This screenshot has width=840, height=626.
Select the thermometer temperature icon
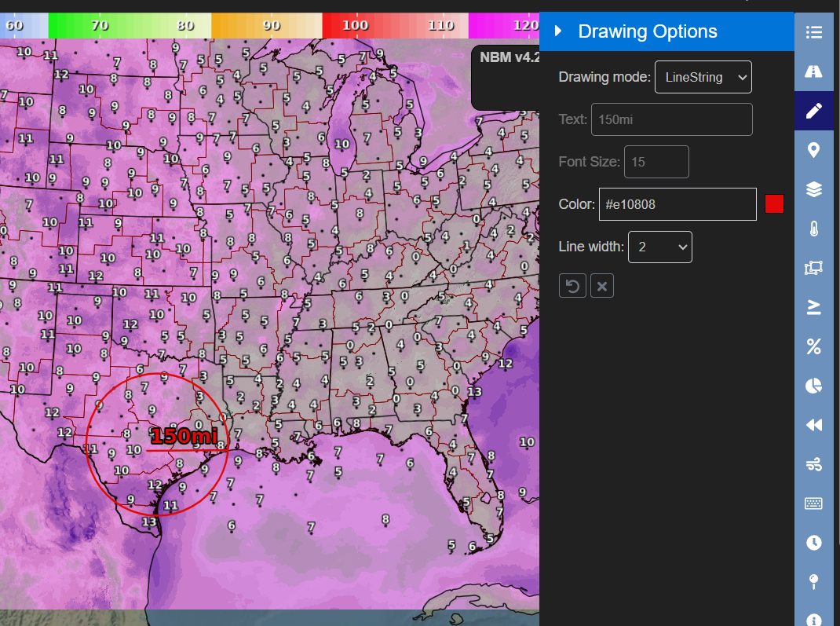814,229
